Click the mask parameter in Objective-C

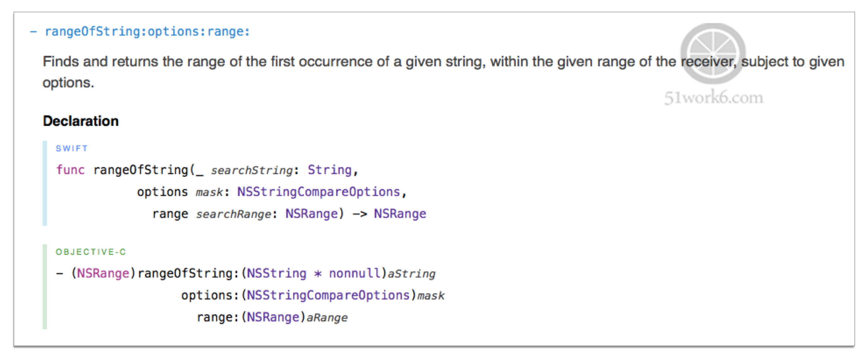pos(431,296)
